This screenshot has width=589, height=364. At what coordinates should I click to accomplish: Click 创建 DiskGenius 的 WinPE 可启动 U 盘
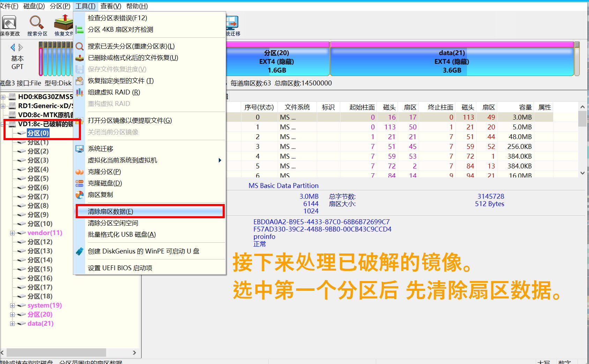tap(143, 251)
